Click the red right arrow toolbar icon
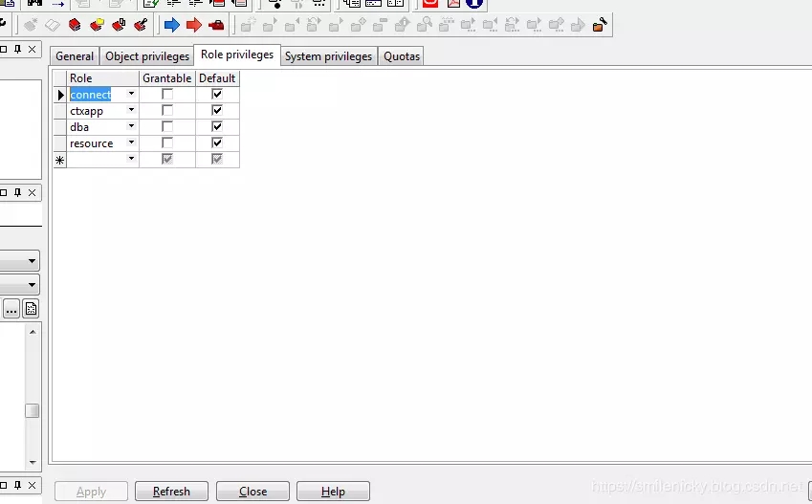The width and height of the screenshot is (812, 504). point(194,25)
